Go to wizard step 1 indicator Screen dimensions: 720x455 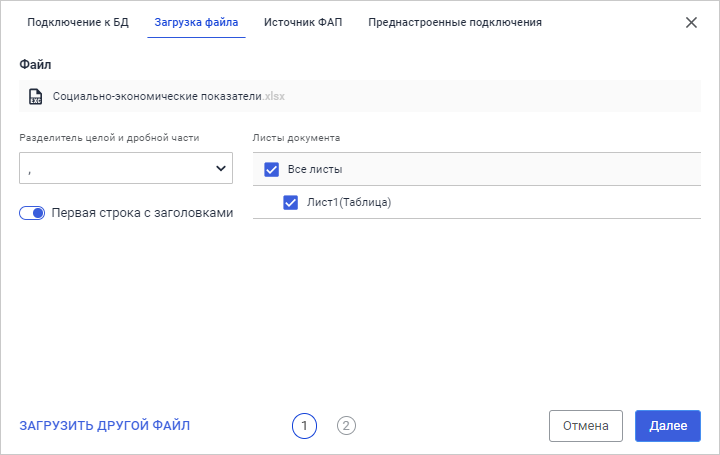(305, 426)
